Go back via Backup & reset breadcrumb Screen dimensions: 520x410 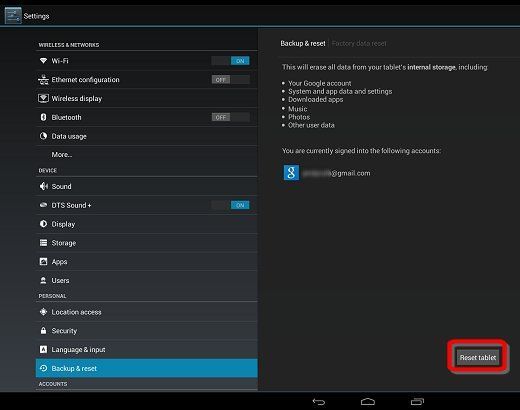[303, 43]
